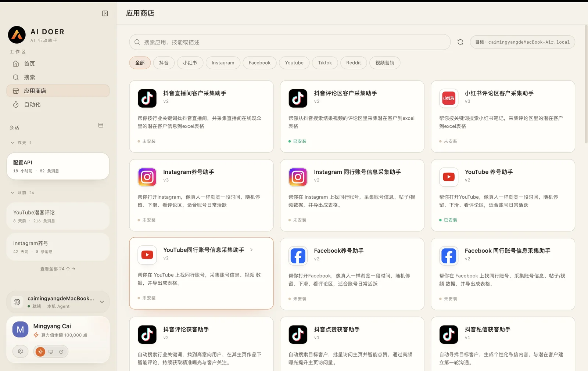Refresh the app list
The width and height of the screenshot is (588, 371).
click(460, 42)
